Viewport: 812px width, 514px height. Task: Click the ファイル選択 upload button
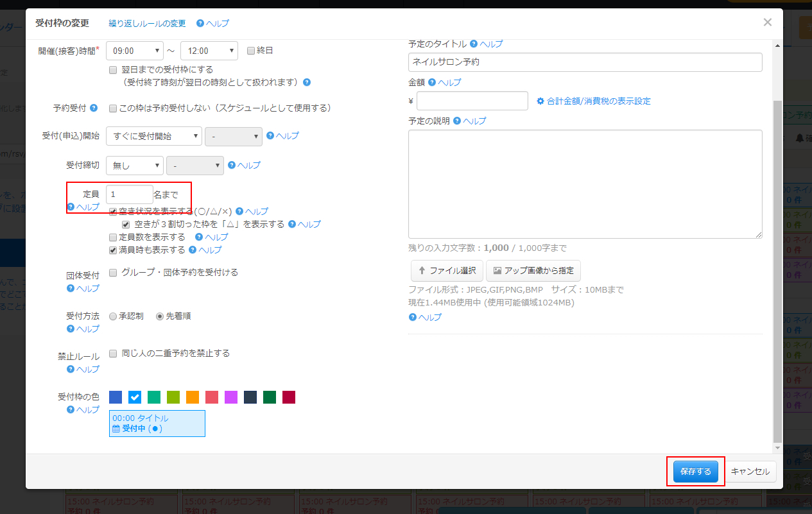[x=447, y=271]
